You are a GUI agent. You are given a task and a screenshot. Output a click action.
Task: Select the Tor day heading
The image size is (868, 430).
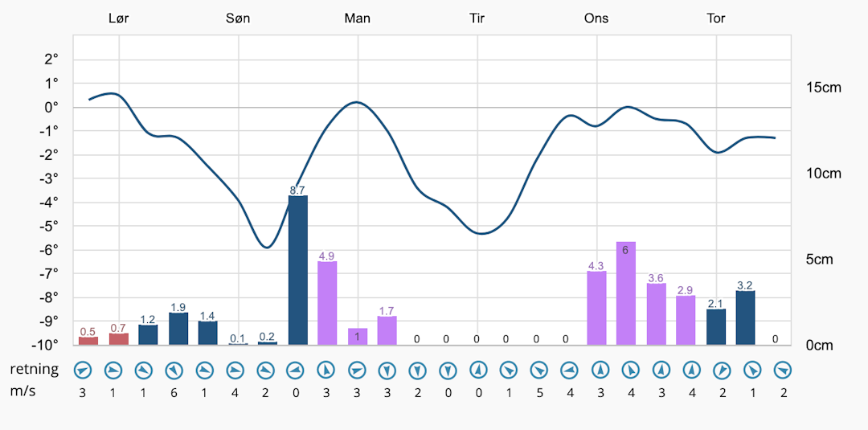[715, 18]
